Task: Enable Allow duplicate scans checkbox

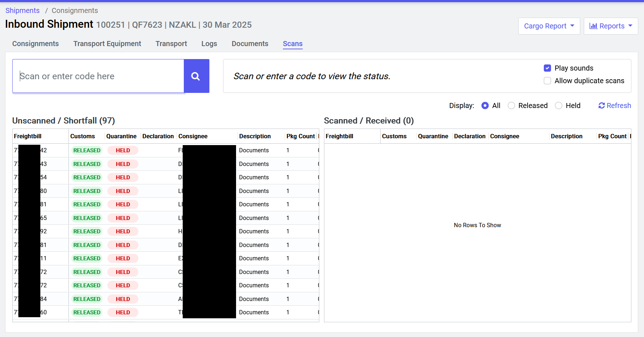Action: 547,81
